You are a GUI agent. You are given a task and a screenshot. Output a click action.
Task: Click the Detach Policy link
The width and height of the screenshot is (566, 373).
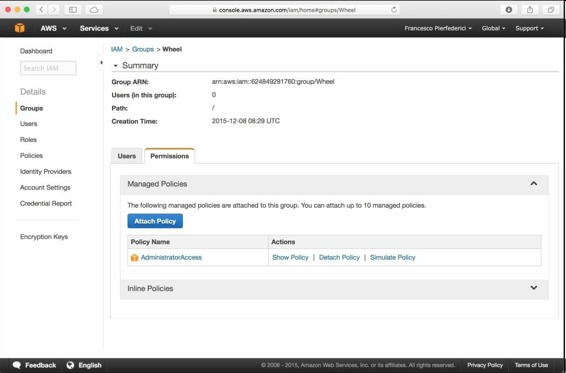339,257
